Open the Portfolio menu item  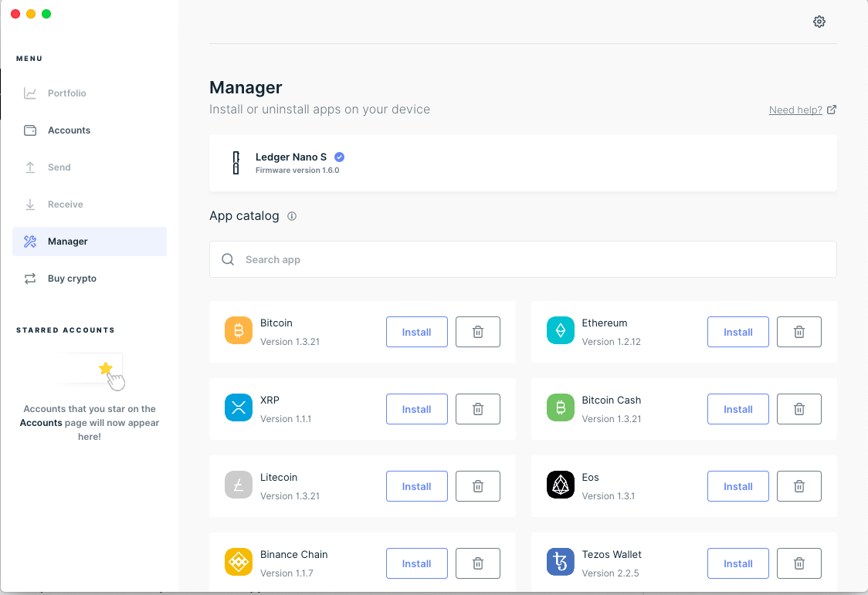tap(66, 93)
